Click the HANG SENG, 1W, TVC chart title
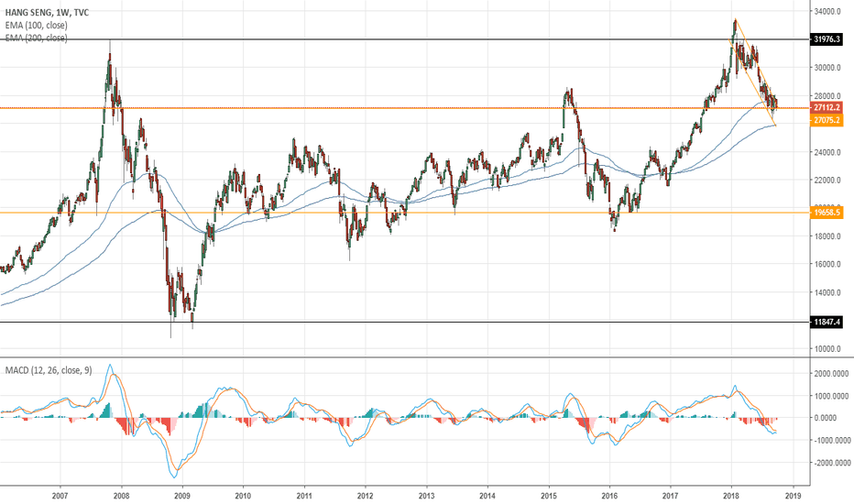 [x=47, y=13]
